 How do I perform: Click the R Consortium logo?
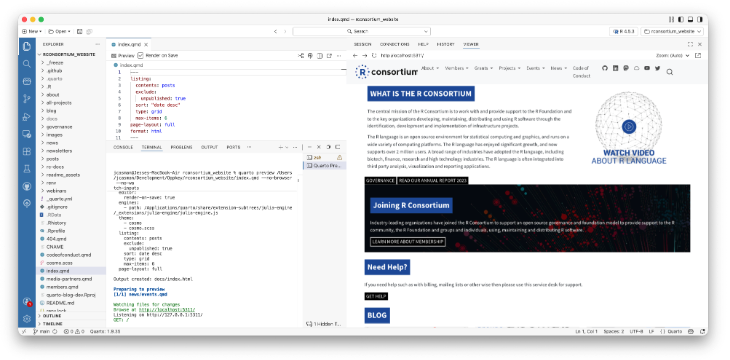click(x=386, y=72)
